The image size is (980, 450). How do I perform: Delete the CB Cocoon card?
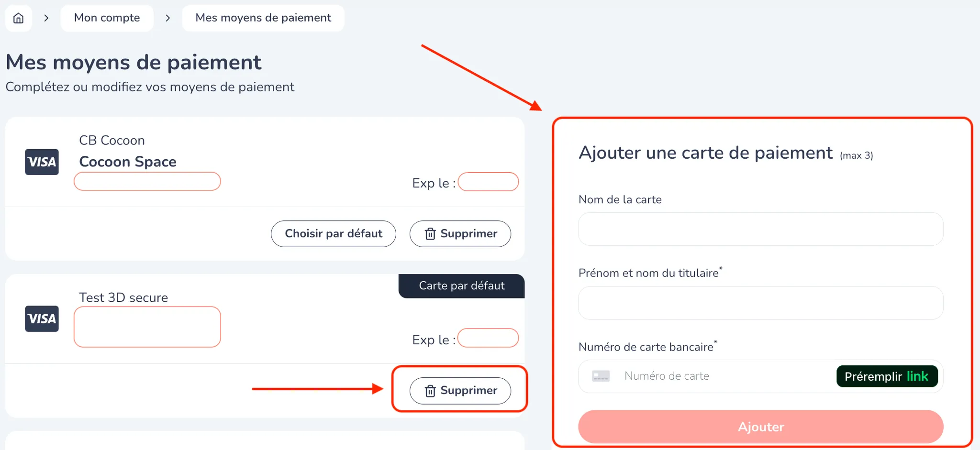[460, 233]
